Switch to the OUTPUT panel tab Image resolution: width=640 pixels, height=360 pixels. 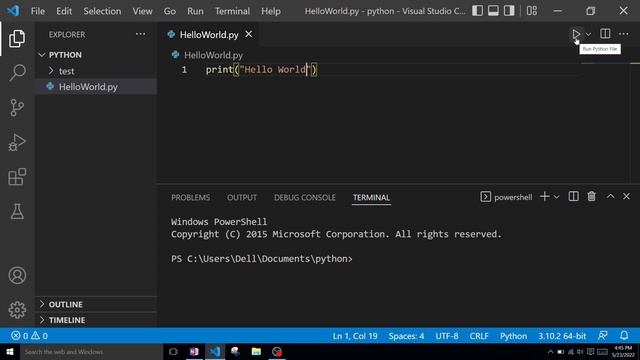pyautogui.click(x=242, y=198)
